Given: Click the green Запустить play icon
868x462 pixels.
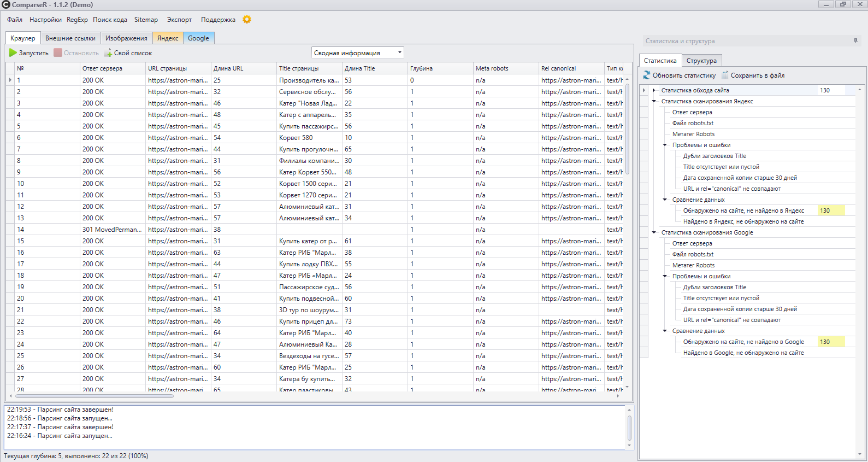Looking at the screenshot, I should (x=13, y=53).
